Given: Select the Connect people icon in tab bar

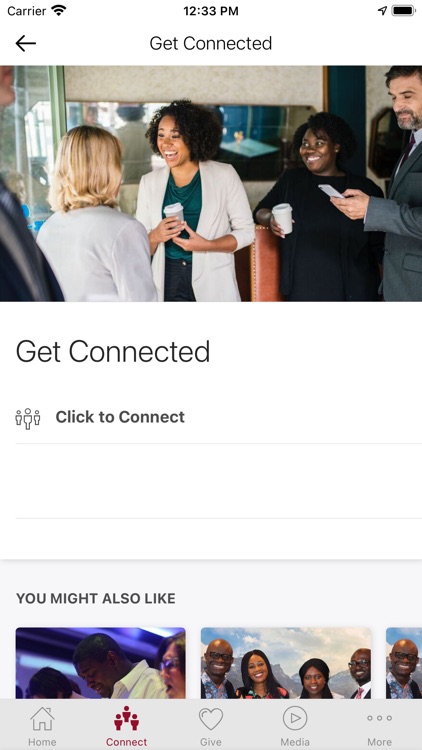Looking at the screenshot, I should tap(126, 718).
